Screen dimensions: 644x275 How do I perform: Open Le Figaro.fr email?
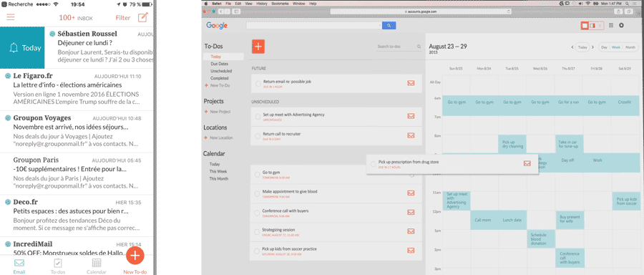[77, 90]
